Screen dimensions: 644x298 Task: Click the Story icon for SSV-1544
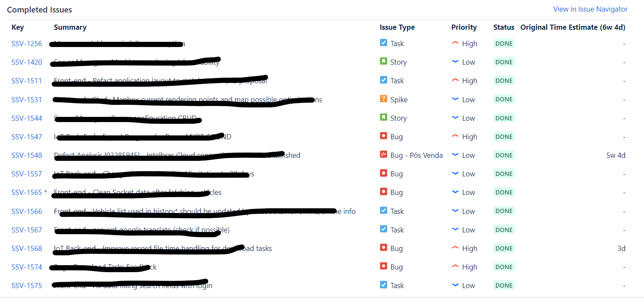click(x=383, y=117)
